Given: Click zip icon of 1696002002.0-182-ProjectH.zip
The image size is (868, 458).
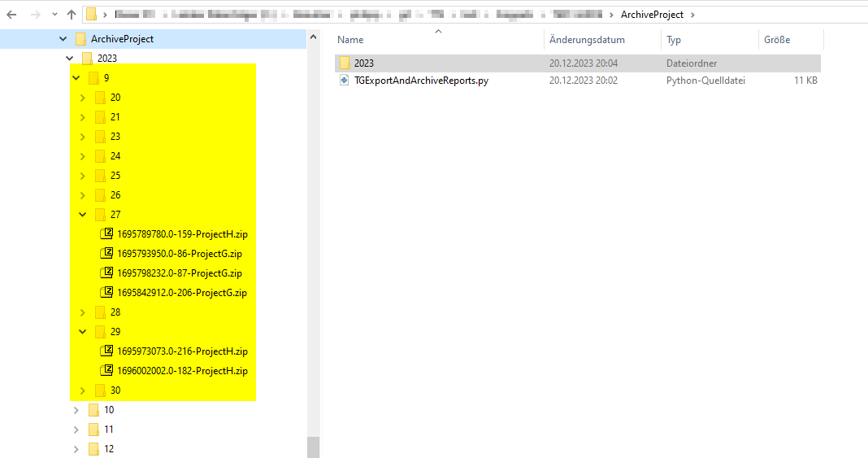Looking at the screenshot, I should (106, 370).
